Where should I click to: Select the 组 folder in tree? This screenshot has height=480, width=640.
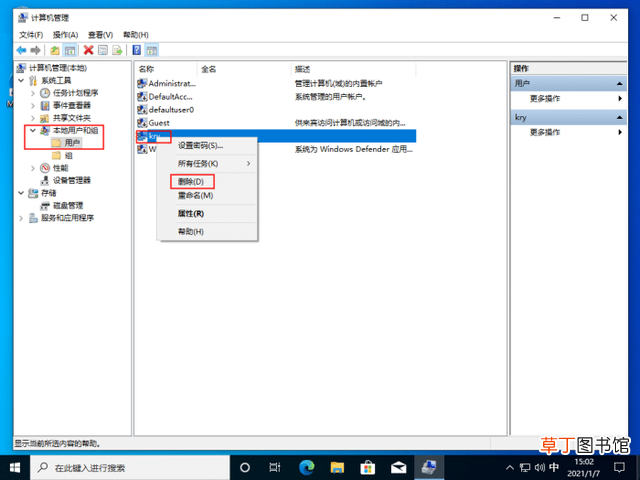click(x=62, y=156)
